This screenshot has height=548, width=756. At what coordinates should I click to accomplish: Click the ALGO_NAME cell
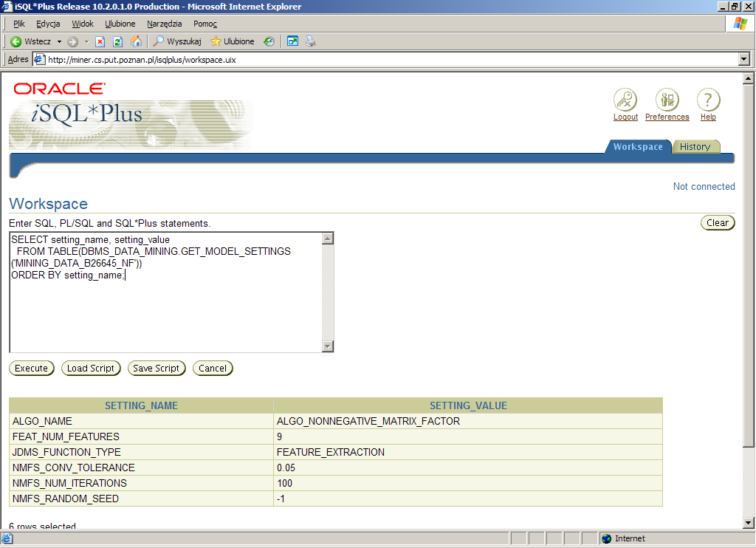coord(141,421)
